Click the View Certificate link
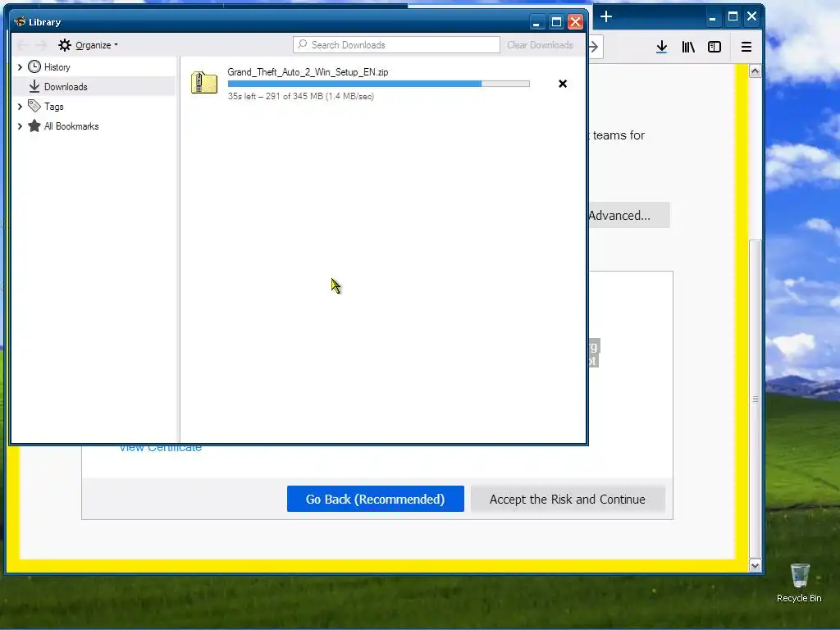This screenshot has width=840, height=630. click(x=160, y=449)
